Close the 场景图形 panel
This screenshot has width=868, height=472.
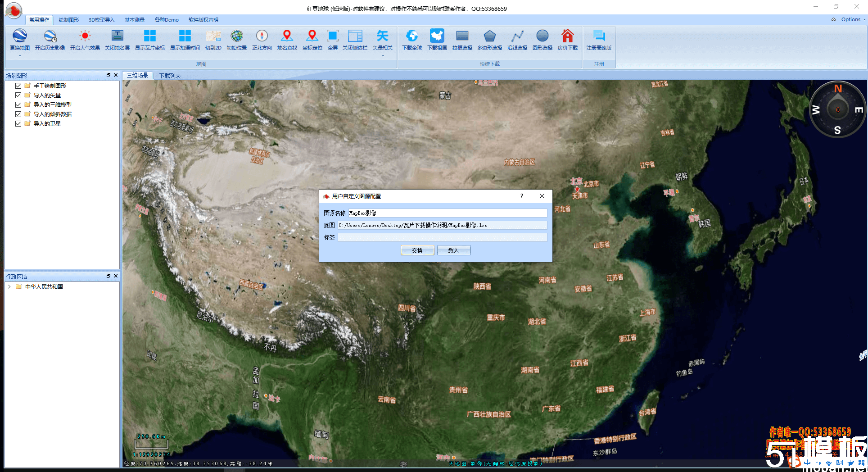pyautogui.click(x=116, y=75)
